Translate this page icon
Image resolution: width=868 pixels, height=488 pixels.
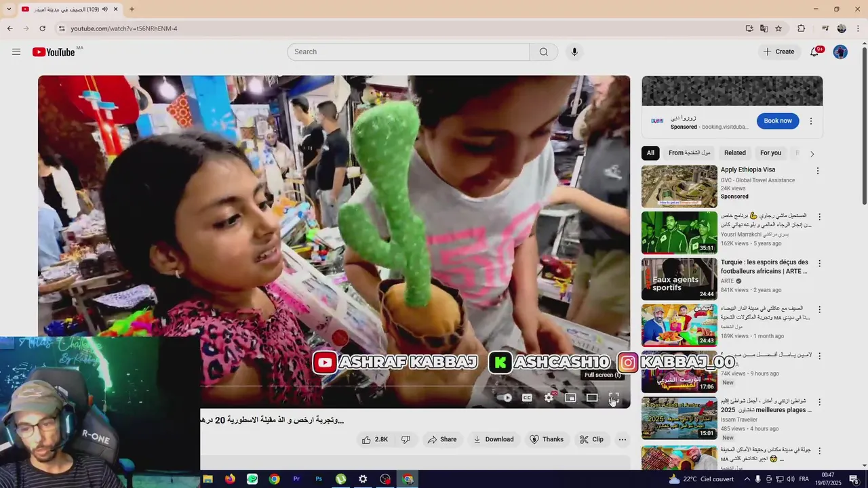point(764,28)
